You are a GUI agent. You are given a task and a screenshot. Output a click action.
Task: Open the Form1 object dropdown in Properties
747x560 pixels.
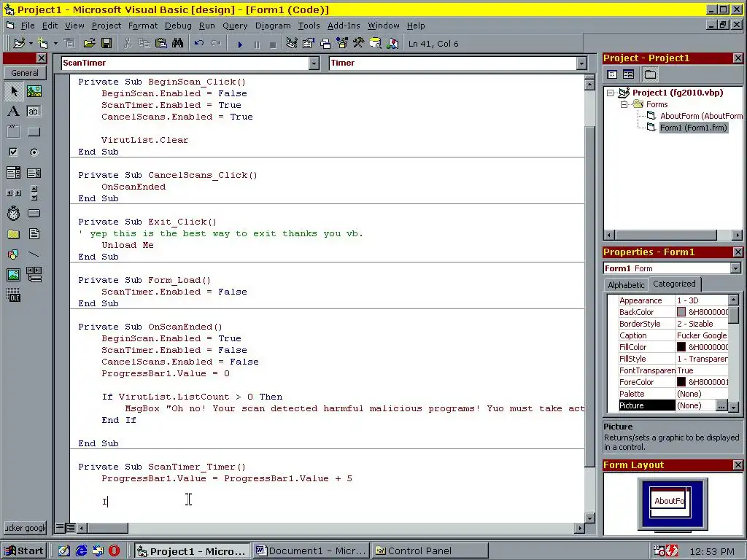[x=735, y=268]
